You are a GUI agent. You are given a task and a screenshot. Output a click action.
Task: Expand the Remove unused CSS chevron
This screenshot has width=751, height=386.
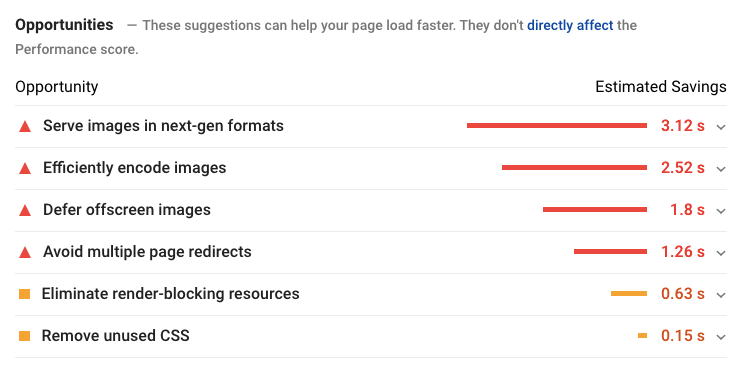click(721, 337)
